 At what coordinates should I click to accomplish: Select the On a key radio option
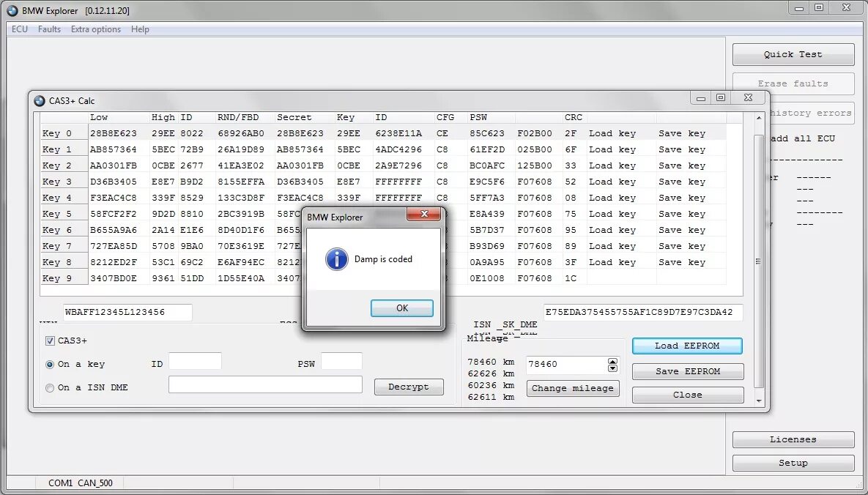click(x=50, y=365)
